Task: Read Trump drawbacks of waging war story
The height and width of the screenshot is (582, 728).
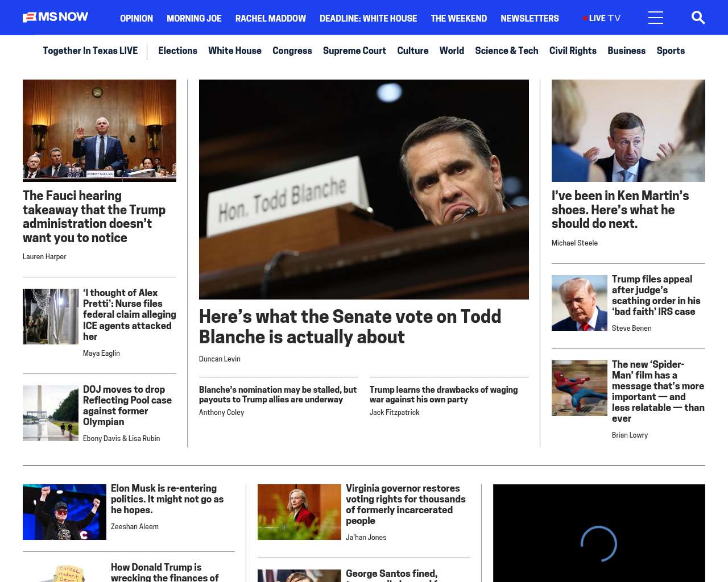Action: (x=444, y=394)
